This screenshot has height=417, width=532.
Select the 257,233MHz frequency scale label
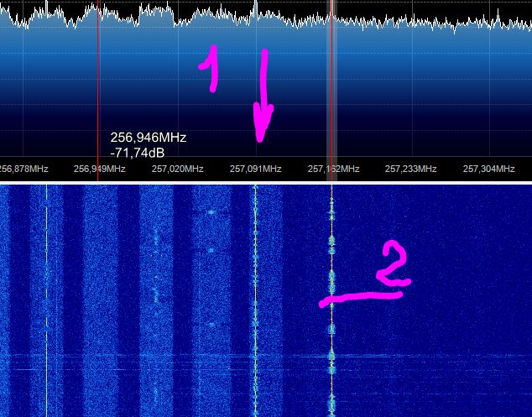(411, 169)
